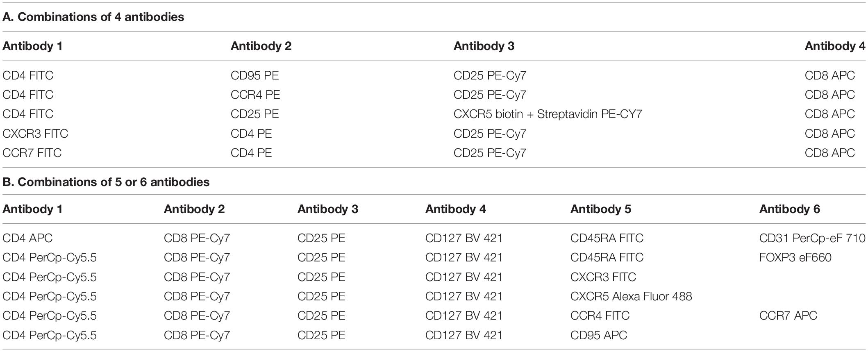Click the 'A. Combinations of 4 antibodies' heading
Image resolution: width=868 pixels, height=352 pixels.
[93, 17]
